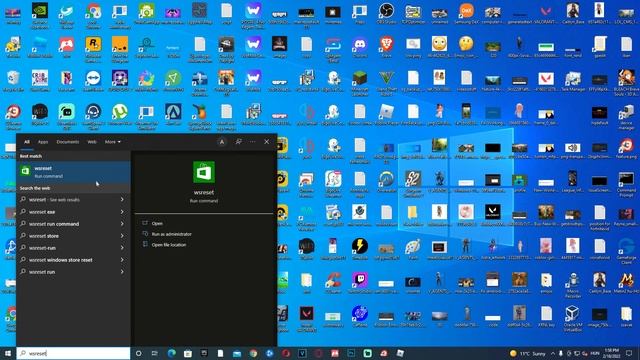
Task: Select the Command Prompt desktop shortcut
Action: (626, 184)
